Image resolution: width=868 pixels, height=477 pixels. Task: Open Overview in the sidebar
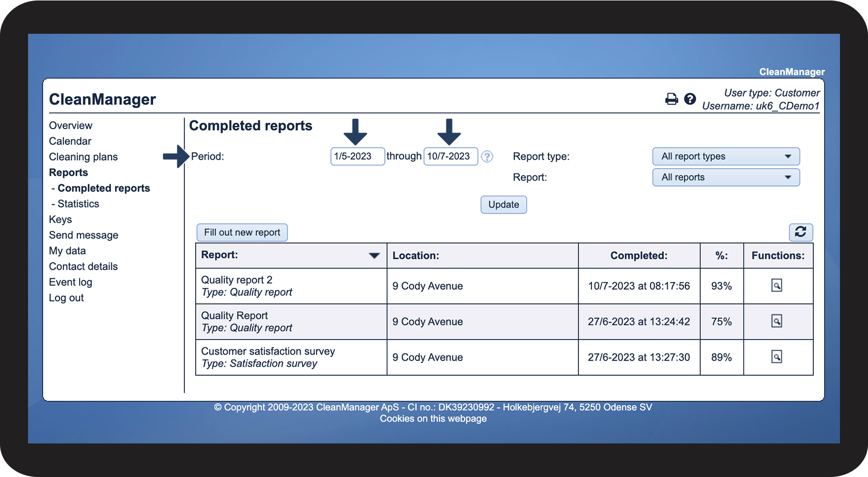click(71, 125)
